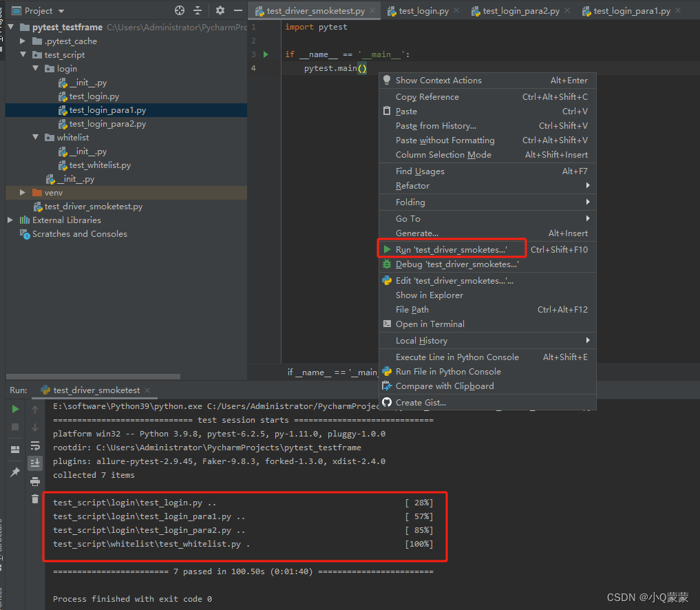Viewport: 700px width, 610px height.
Task: Close the test_driver_smoketest Run tab
Action: [147, 390]
